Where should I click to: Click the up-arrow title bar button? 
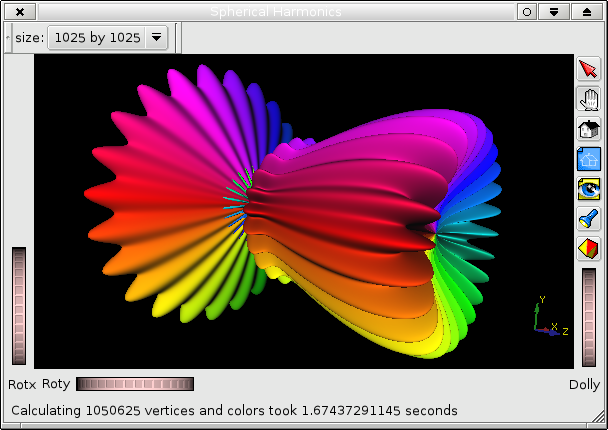pyautogui.click(x=587, y=11)
